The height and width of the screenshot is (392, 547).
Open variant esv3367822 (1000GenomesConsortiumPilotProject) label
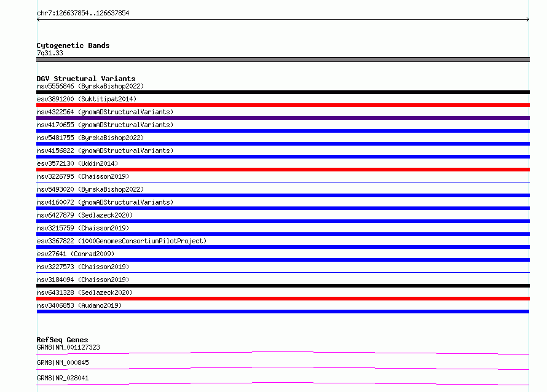122,241
